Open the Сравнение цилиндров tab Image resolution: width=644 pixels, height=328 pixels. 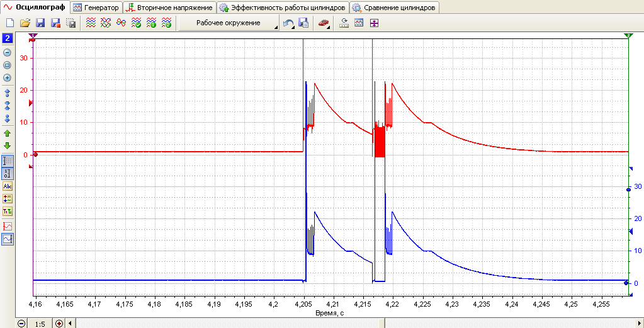[x=395, y=8]
